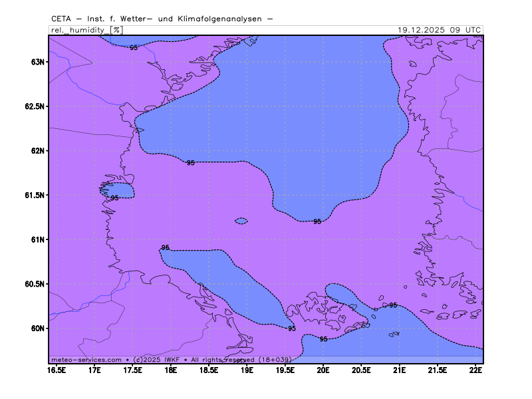Click the small oval contour near 19E 61.2N
This screenshot has height=399, width=532.
point(241,221)
